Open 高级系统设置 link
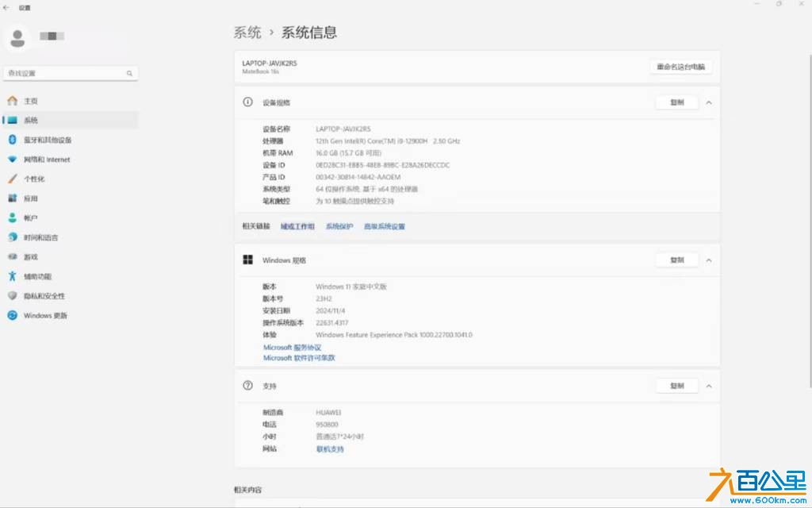 click(x=385, y=226)
